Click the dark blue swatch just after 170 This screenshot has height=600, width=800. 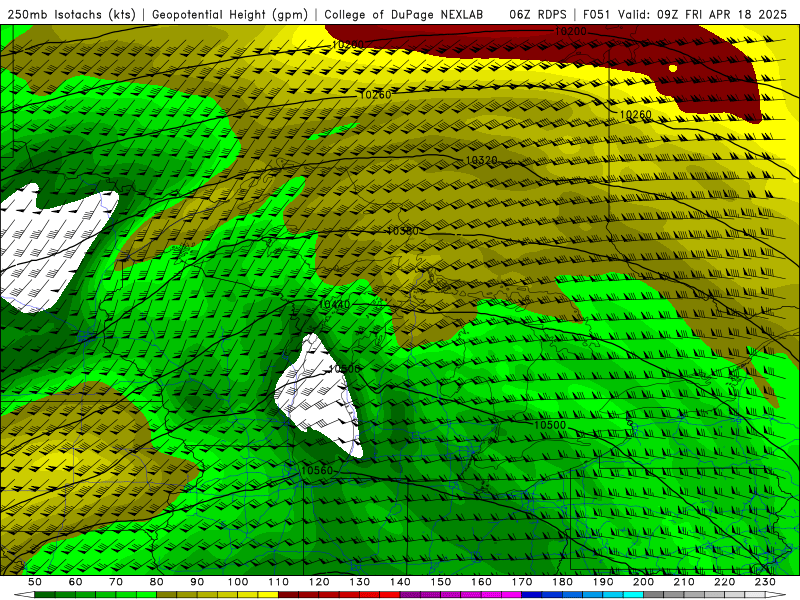click(x=532, y=594)
